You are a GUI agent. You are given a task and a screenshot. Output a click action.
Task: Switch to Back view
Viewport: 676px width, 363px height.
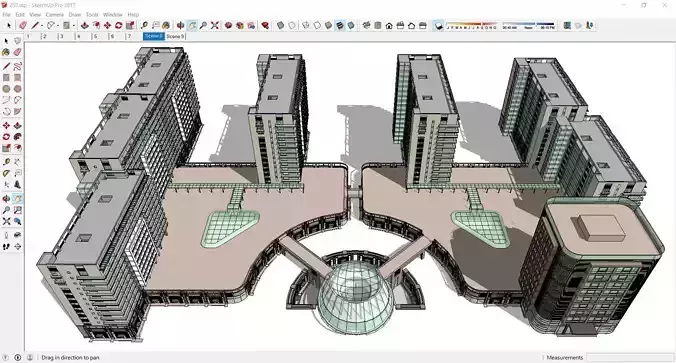tap(411, 26)
